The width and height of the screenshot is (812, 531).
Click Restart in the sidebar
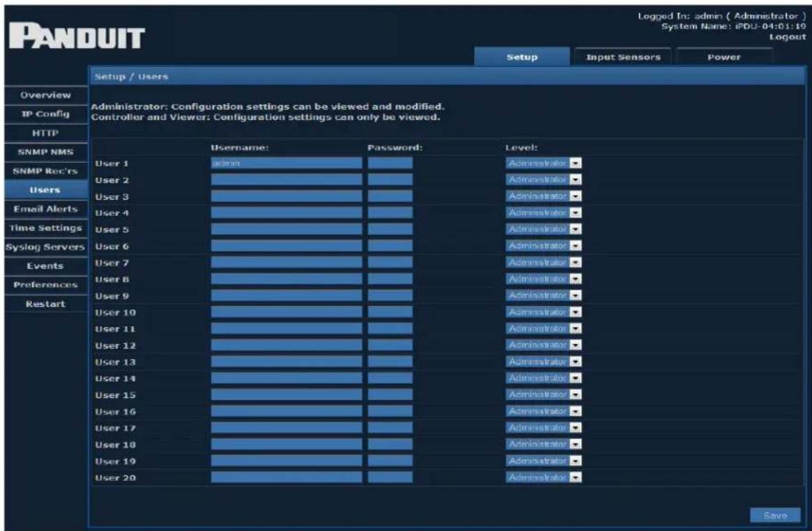45,304
